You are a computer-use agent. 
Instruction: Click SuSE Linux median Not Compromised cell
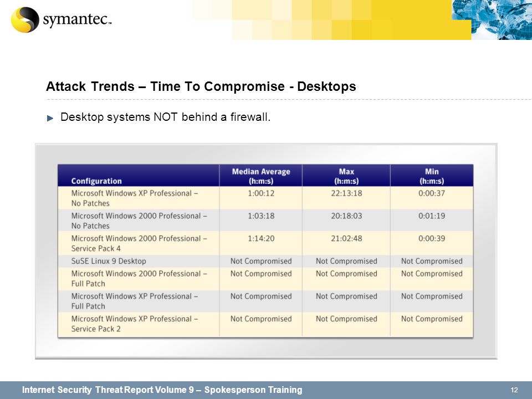click(x=261, y=261)
